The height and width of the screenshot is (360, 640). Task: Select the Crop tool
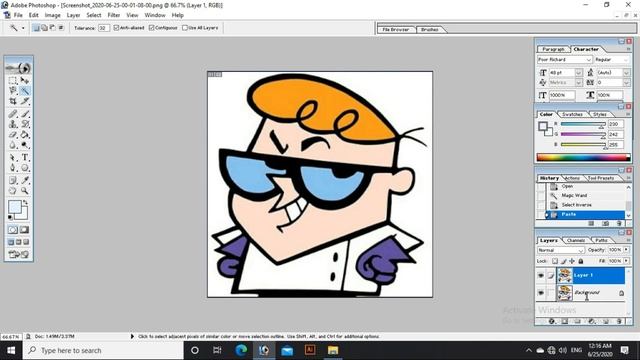(13, 101)
